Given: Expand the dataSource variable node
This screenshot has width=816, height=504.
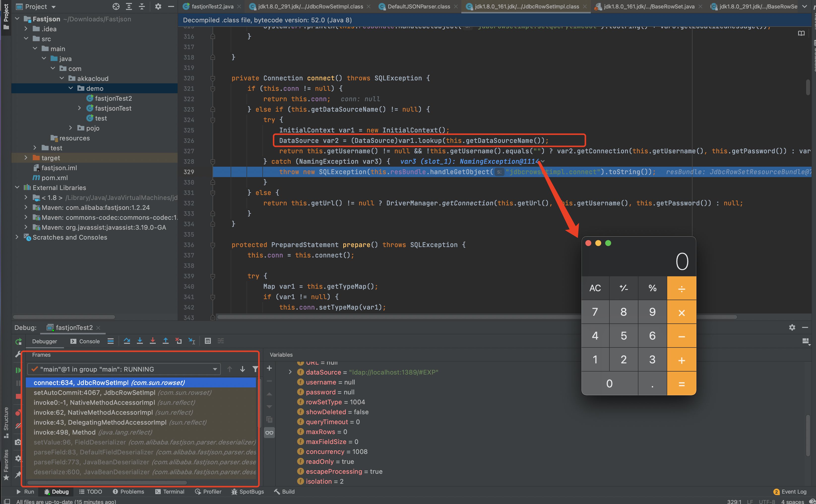Looking at the screenshot, I should tap(290, 372).
